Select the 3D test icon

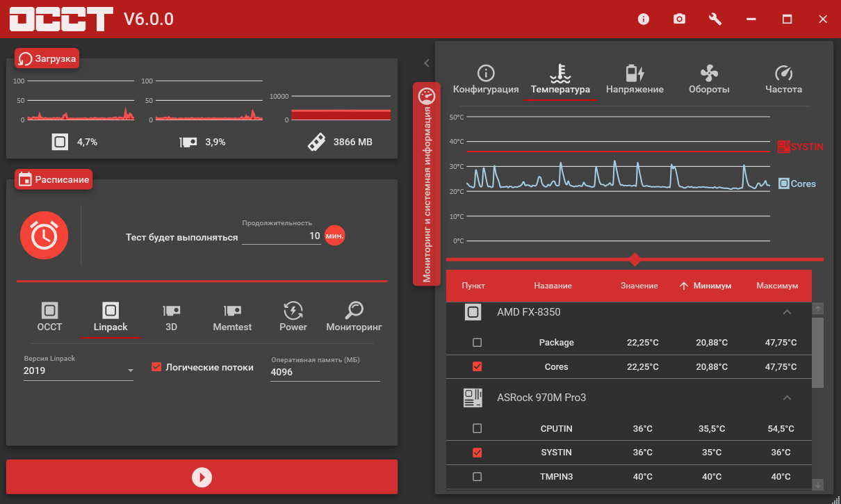172,310
